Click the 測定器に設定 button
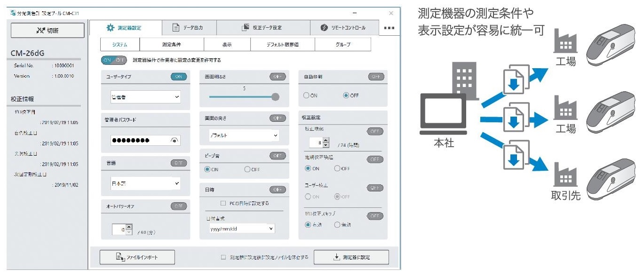 (x=351, y=257)
